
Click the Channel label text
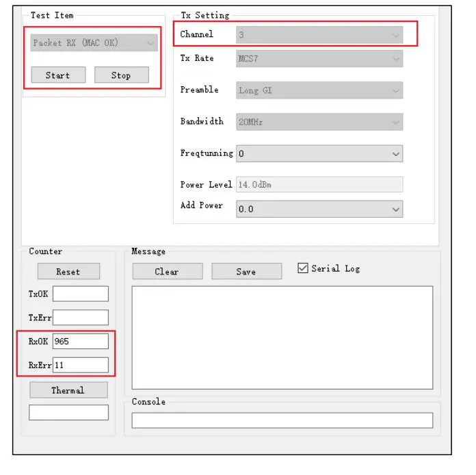click(x=197, y=34)
